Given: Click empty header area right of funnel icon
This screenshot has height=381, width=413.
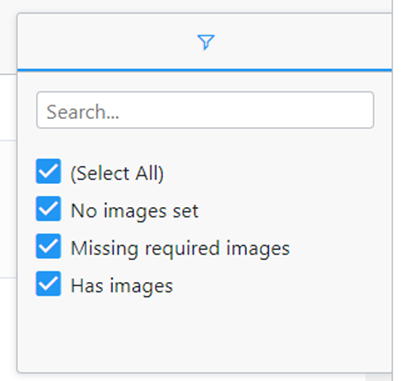Looking at the screenshot, I should pos(300,42).
